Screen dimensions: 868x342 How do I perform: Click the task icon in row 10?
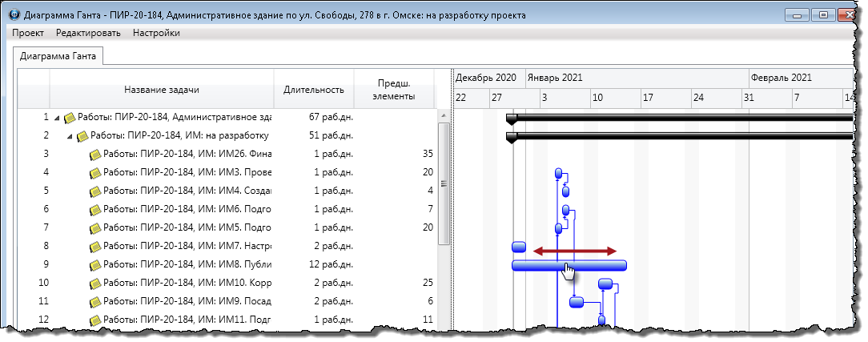click(95, 283)
